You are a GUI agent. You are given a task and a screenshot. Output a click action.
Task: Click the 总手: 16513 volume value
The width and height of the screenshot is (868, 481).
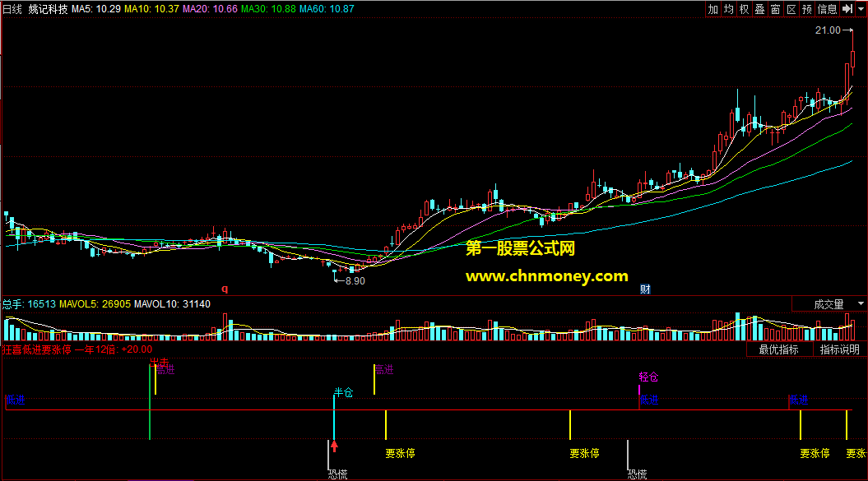tap(30, 304)
